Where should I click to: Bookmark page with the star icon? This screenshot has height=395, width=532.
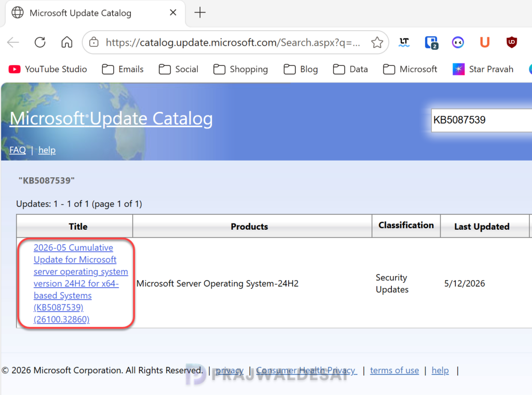pos(377,43)
